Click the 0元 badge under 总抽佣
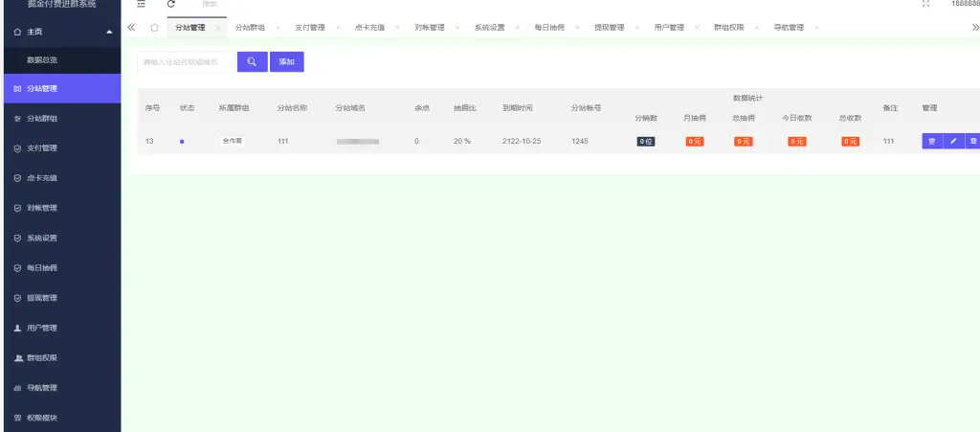Viewport: 980px width, 432px height. 743,142
